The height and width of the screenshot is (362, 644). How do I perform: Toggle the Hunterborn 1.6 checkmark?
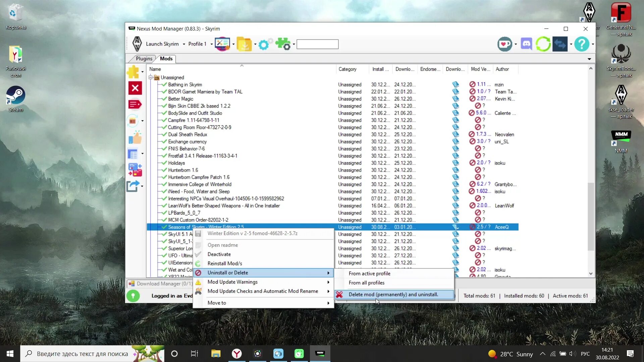coord(164,170)
